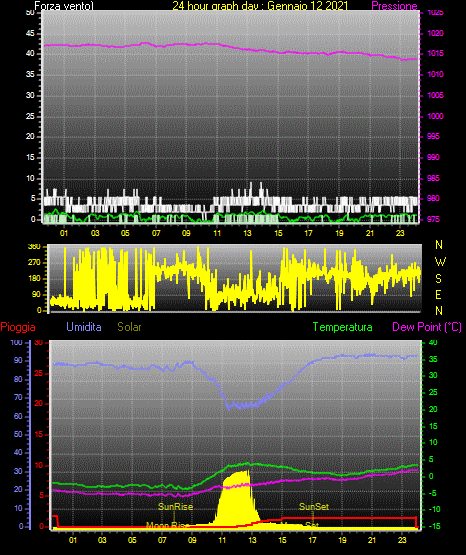Click the E wind direction label
This screenshot has height=555, width=466.
click(438, 294)
